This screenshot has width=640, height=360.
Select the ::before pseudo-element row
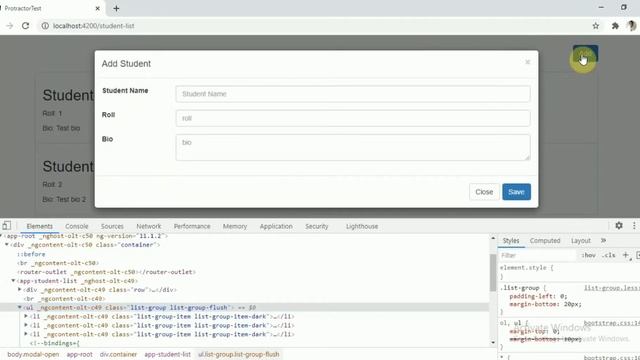pos(31,254)
